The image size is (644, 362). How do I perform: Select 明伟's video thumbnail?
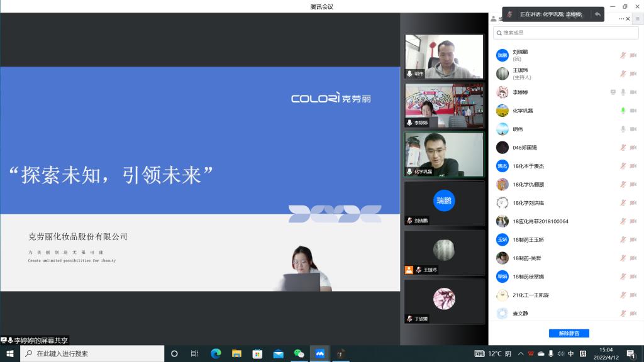click(x=444, y=57)
